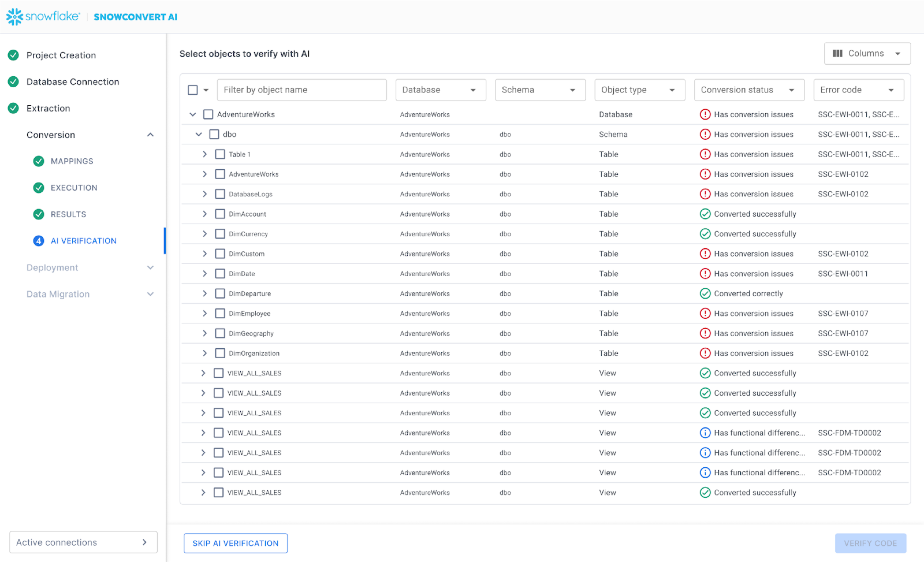Click the red warning icon on the DimDate row

click(x=705, y=273)
